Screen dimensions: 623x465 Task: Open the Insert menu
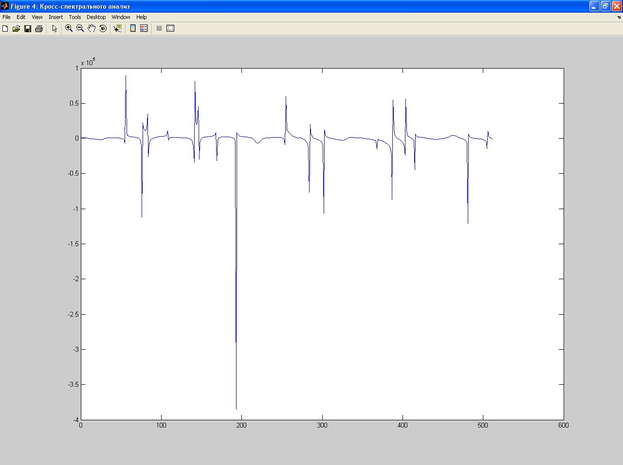click(56, 17)
